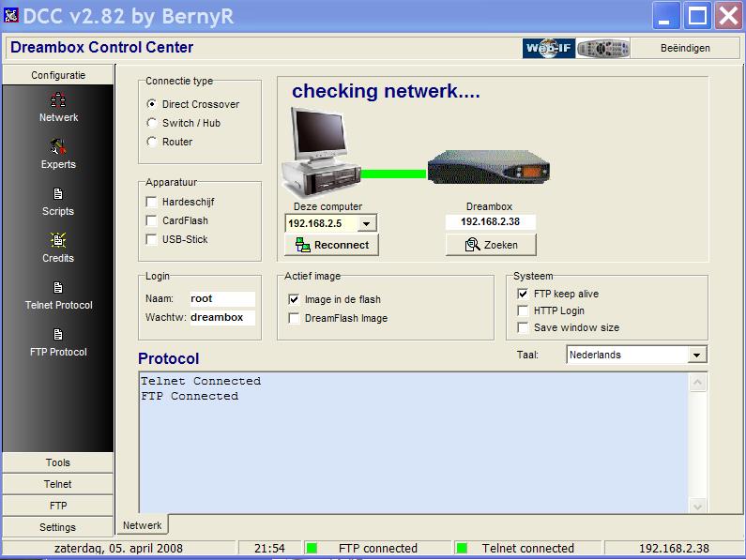
Task: Click the date in status bar
Action: point(118,548)
